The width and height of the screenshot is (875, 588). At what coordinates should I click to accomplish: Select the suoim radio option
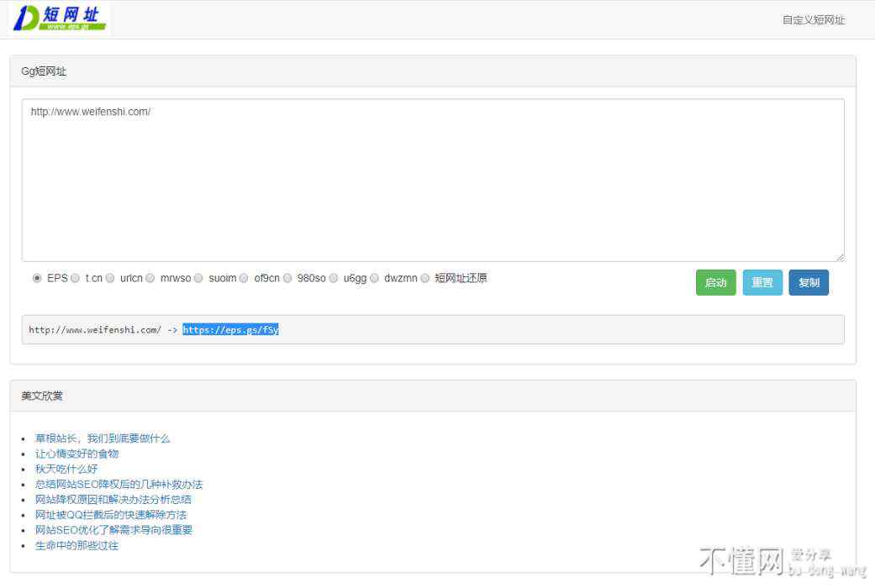click(198, 278)
